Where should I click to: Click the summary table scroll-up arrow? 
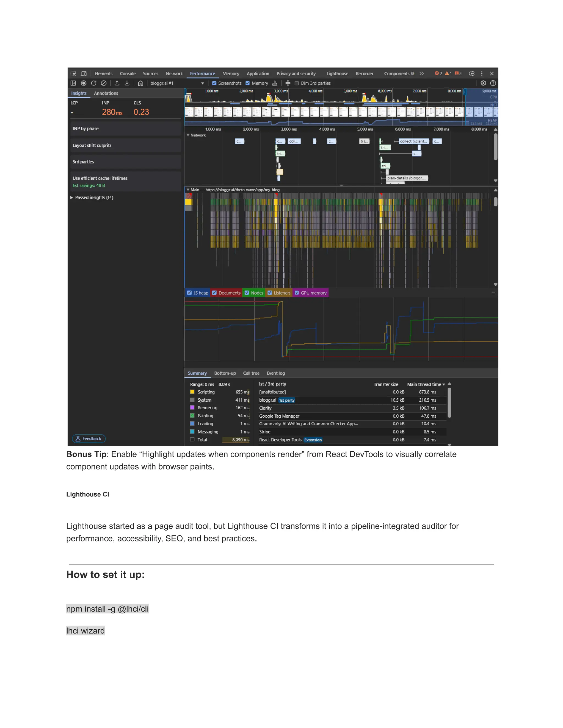449,384
